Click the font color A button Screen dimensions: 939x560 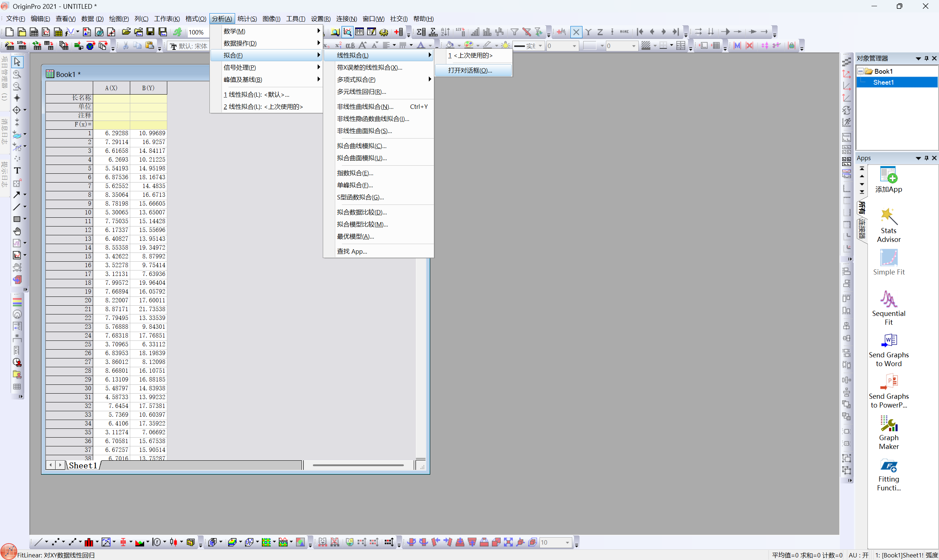tap(421, 46)
